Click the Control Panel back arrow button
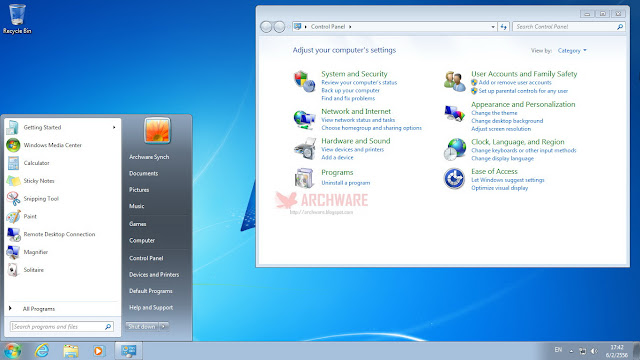Screen dimensions: 640x360 pyautogui.click(x=266, y=27)
